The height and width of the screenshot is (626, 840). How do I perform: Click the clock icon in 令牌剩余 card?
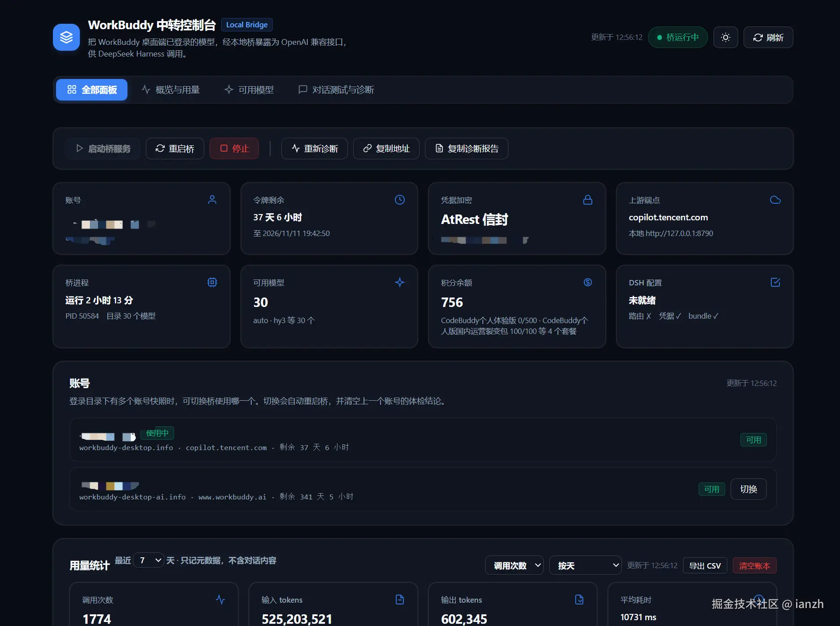coord(400,200)
